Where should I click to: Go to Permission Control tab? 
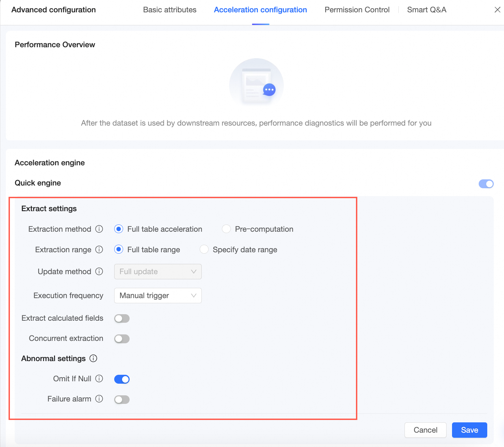pyautogui.click(x=357, y=10)
